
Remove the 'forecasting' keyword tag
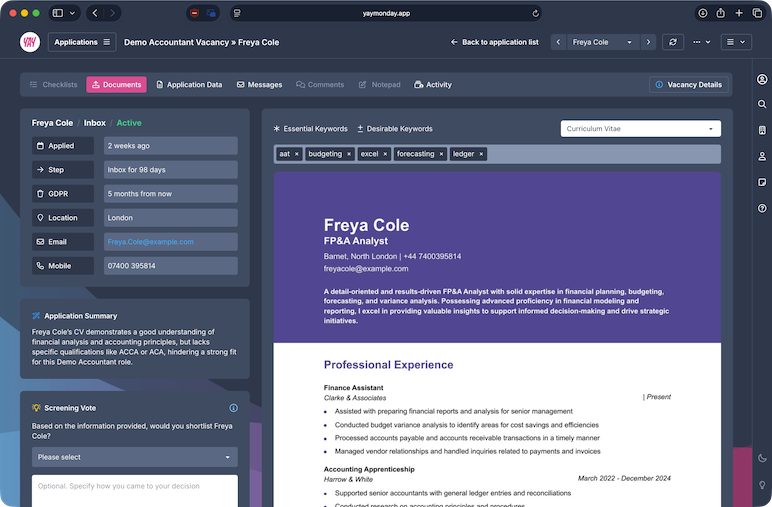[x=443, y=154]
